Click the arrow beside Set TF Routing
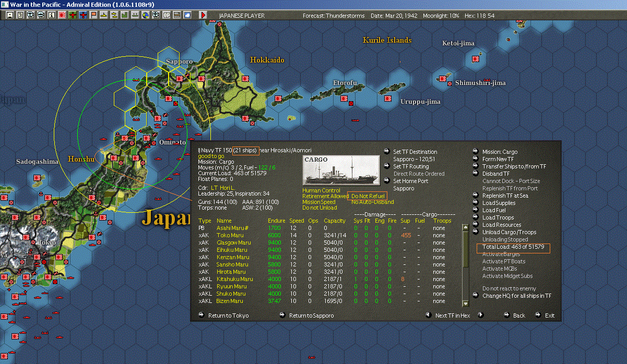Screen dimensions: 627x364 (387, 166)
